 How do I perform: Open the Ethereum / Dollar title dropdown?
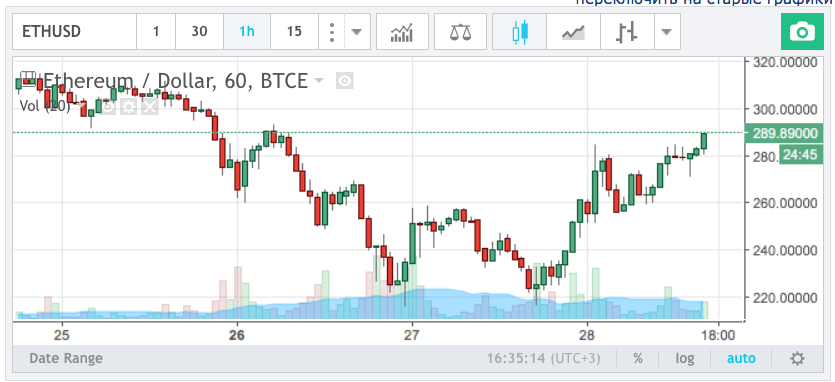318,81
